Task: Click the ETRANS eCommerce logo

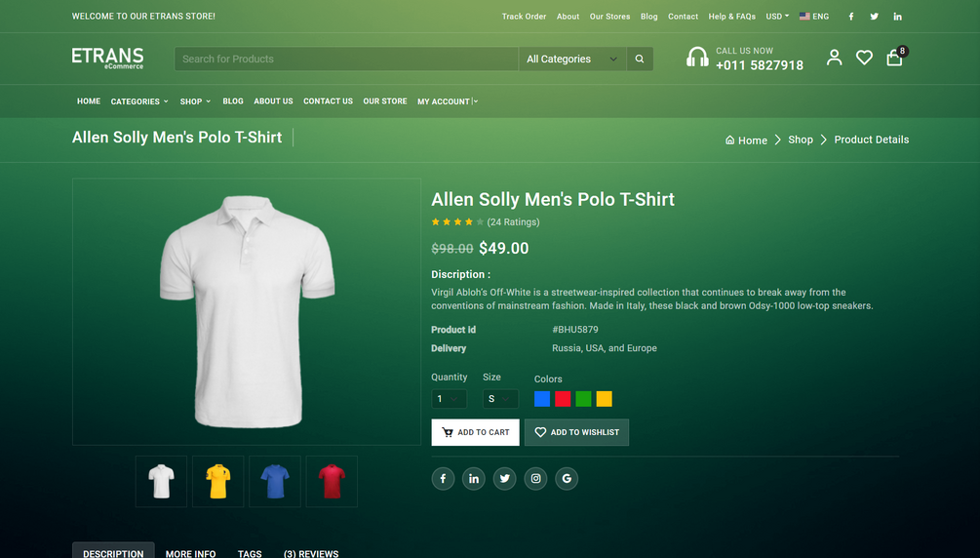Action: [107, 59]
